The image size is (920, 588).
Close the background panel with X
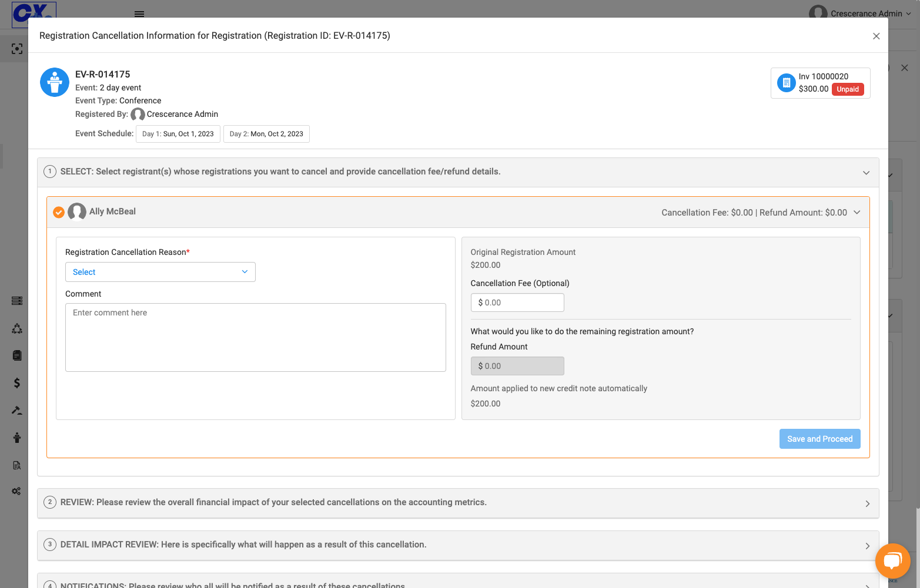tap(905, 68)
